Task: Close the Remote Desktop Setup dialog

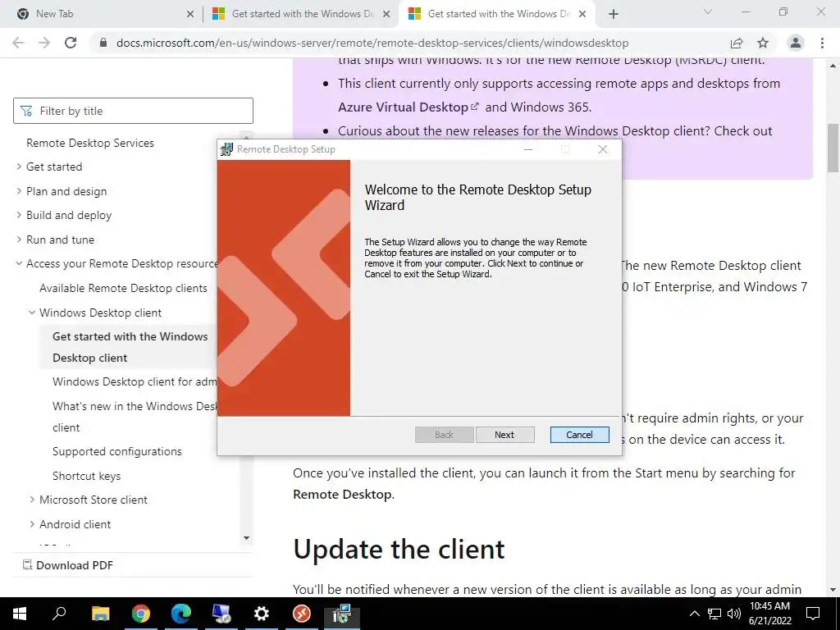Action: (603, 149)
